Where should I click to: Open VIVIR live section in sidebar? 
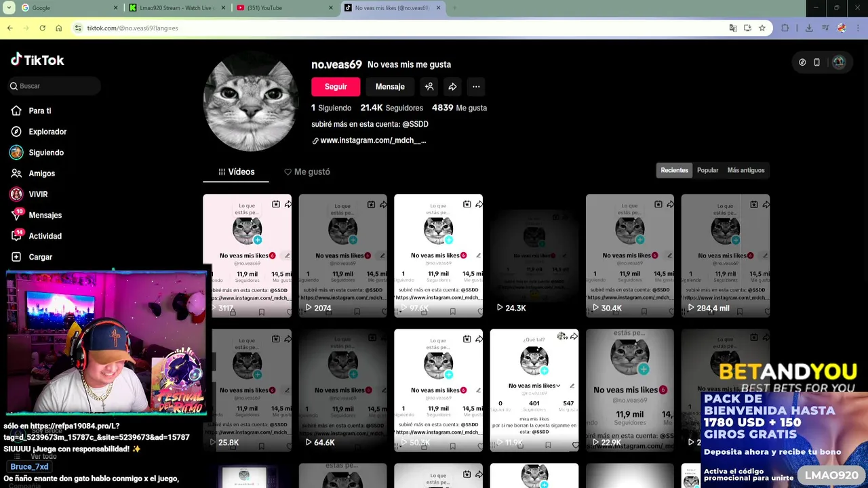tap(37, 194)
